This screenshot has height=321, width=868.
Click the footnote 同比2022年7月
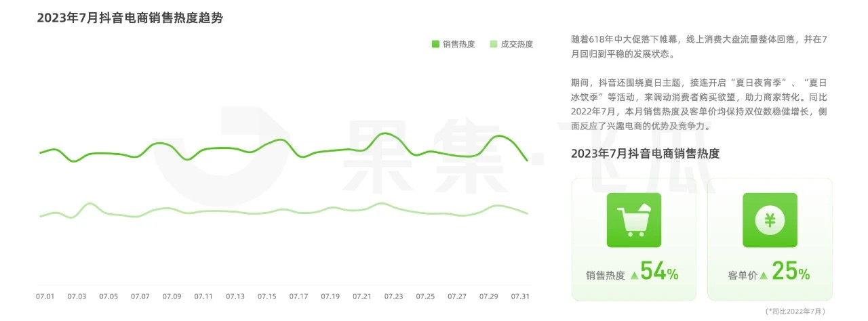click(x=797, y=311)
